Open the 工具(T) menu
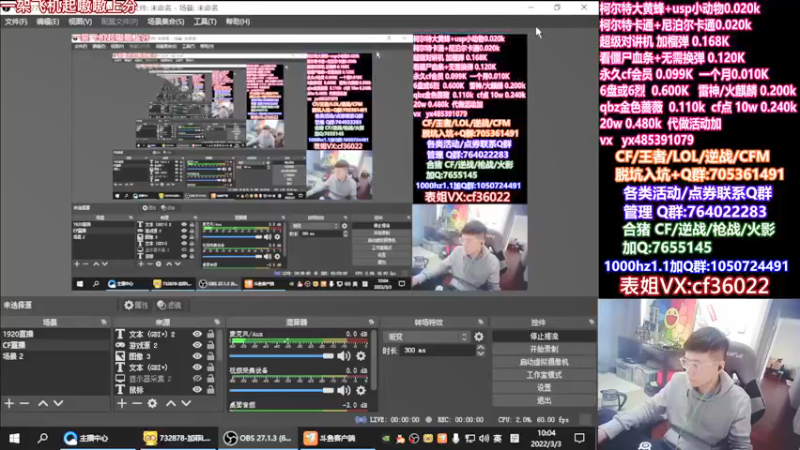This screenshot has width=800, height=450. click(x=205, y=22)
